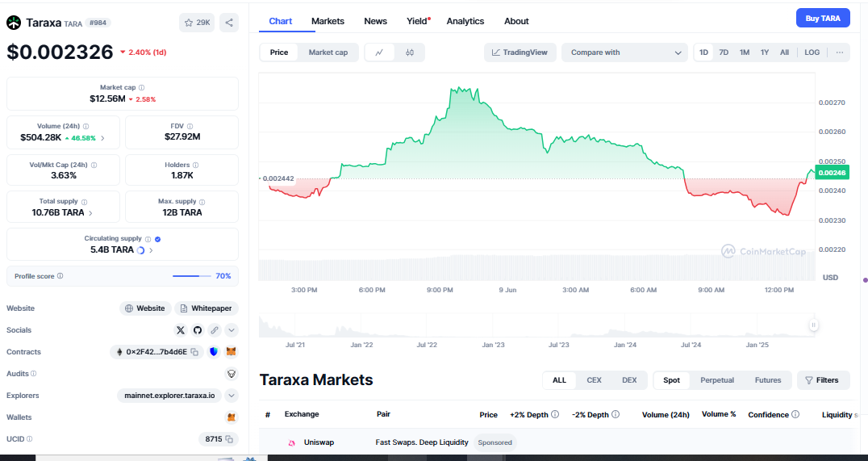Image resolution: width=868 pixels, height=461 pixels.
Task: Sort by Volume (24h) column header
Action: (666, 414)
